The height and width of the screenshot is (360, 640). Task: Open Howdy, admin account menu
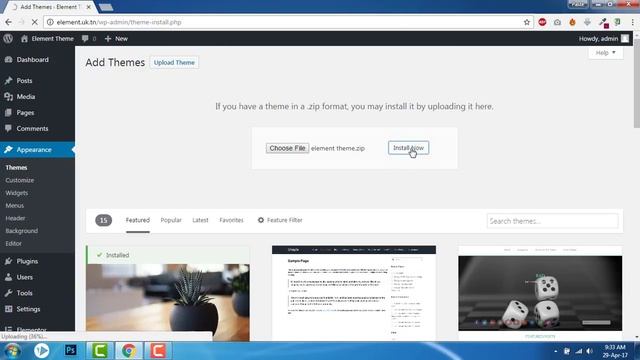603,38
